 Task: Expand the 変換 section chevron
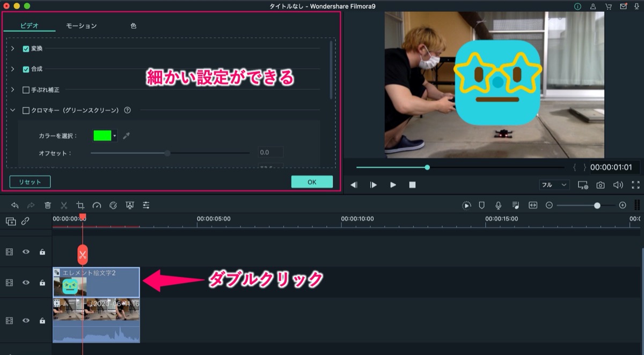click(x=13, y=48)
